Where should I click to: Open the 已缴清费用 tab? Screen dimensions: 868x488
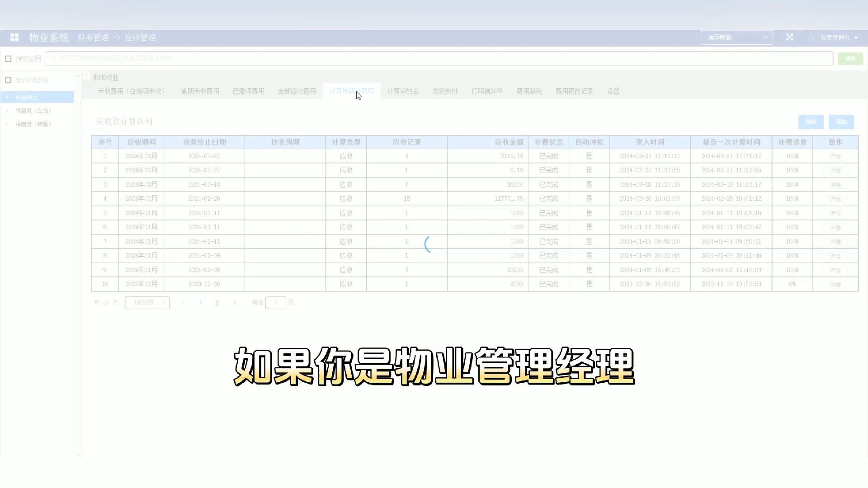coord(249,91)
